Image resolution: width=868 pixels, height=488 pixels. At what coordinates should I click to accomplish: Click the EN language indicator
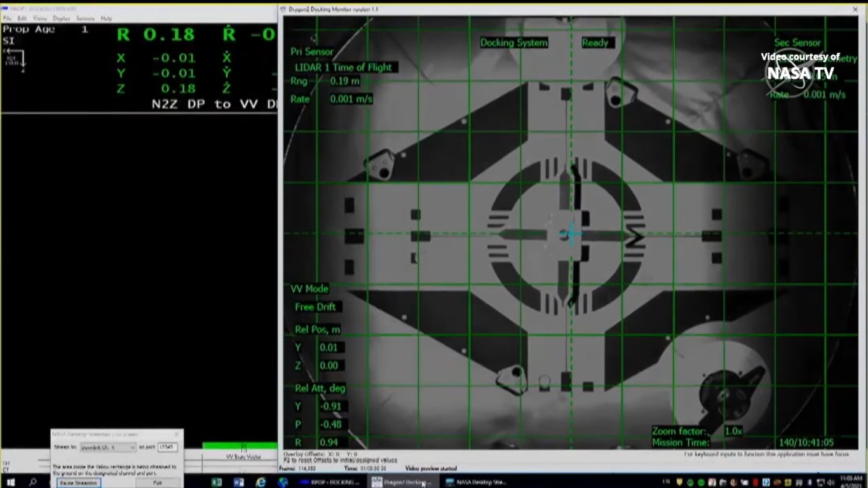(x=666, y=482)
